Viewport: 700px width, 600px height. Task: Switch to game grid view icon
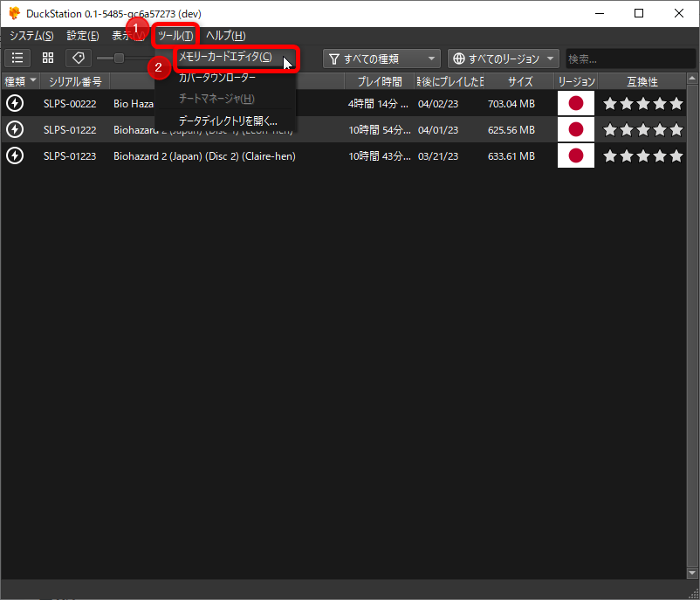48,59
